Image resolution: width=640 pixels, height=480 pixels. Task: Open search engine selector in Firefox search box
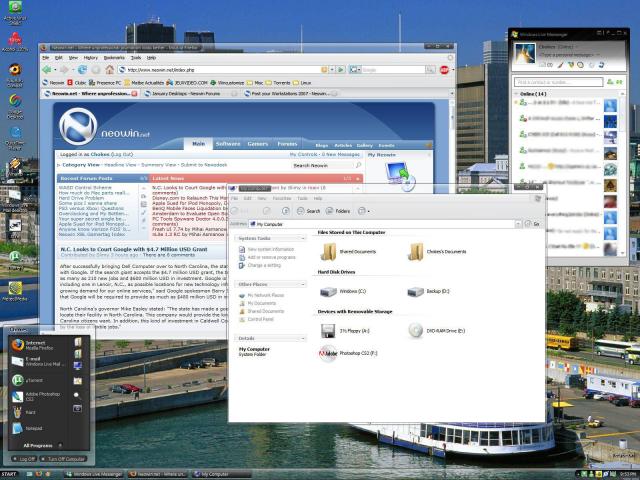(x=355, y=70)
